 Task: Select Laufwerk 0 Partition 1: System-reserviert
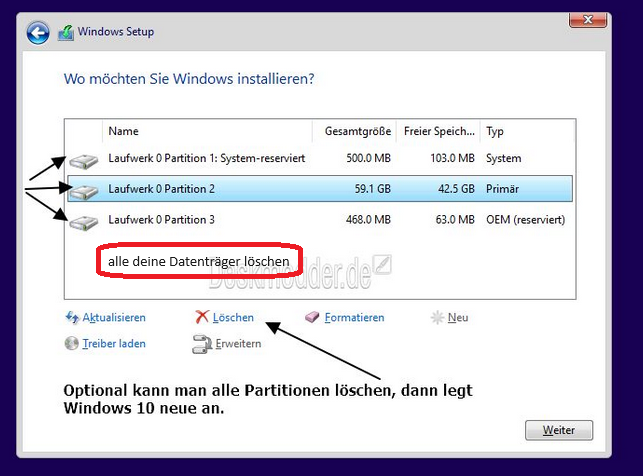(x=320, y=158)
